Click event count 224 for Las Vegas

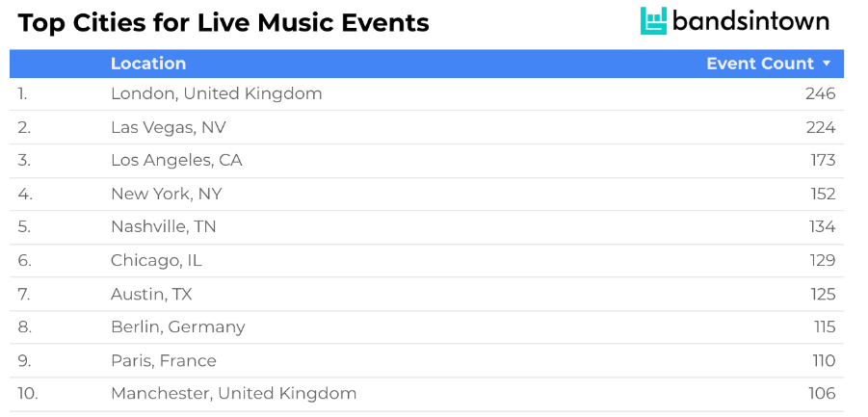(x=821, y=128)
